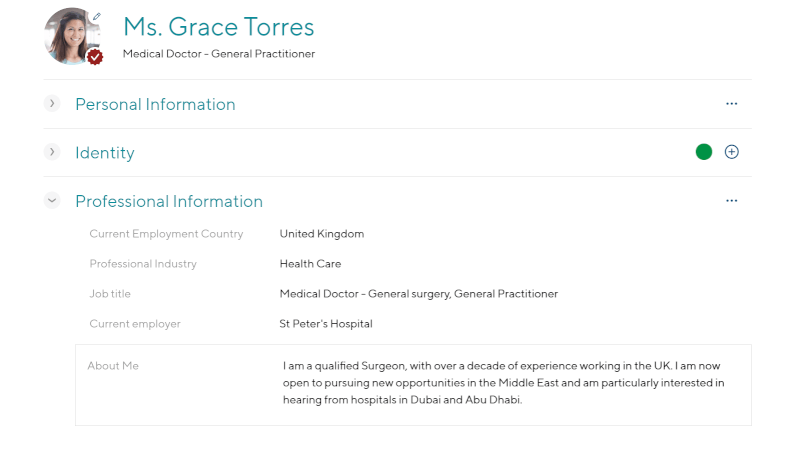
Task: Open the Professional Information three-dot menu
Action: [731, 201]
